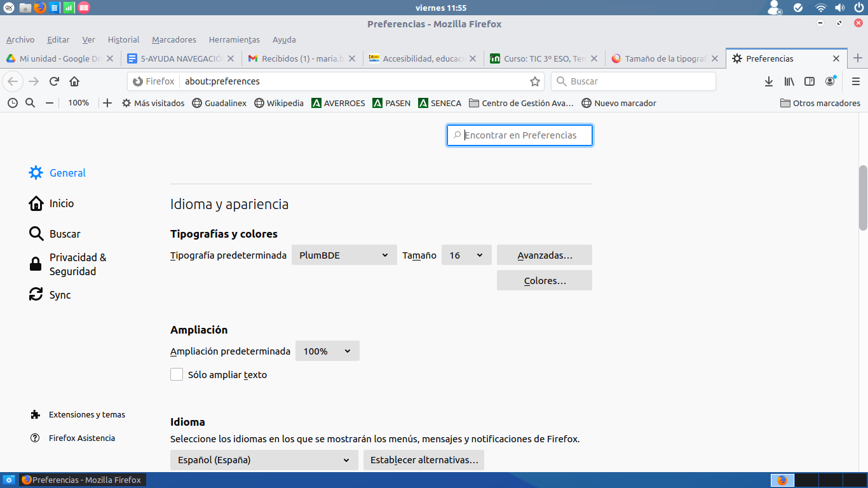The height and width of the screenshot is (488, 868).
Task: Click the reload page icon
Action: click(54, 81)
